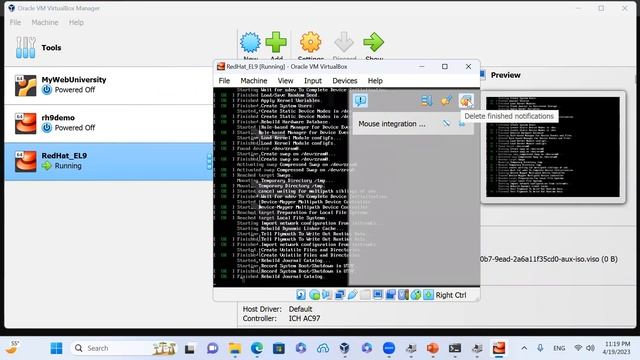Toggle the notification center speech-bubble icon
The image size is (640, 360).
pos(360,100)
